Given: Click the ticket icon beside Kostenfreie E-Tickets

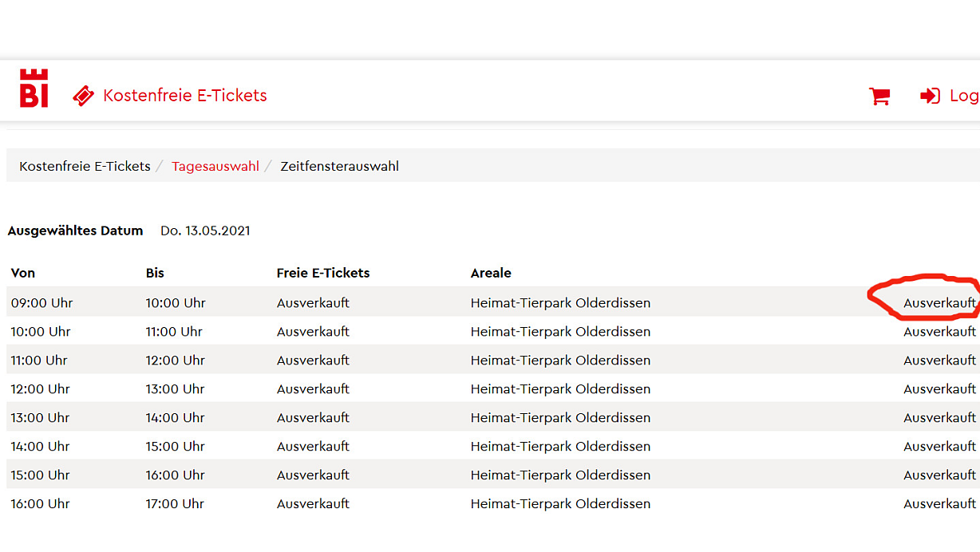Looking at the screenshot, I should pos(83,96).
